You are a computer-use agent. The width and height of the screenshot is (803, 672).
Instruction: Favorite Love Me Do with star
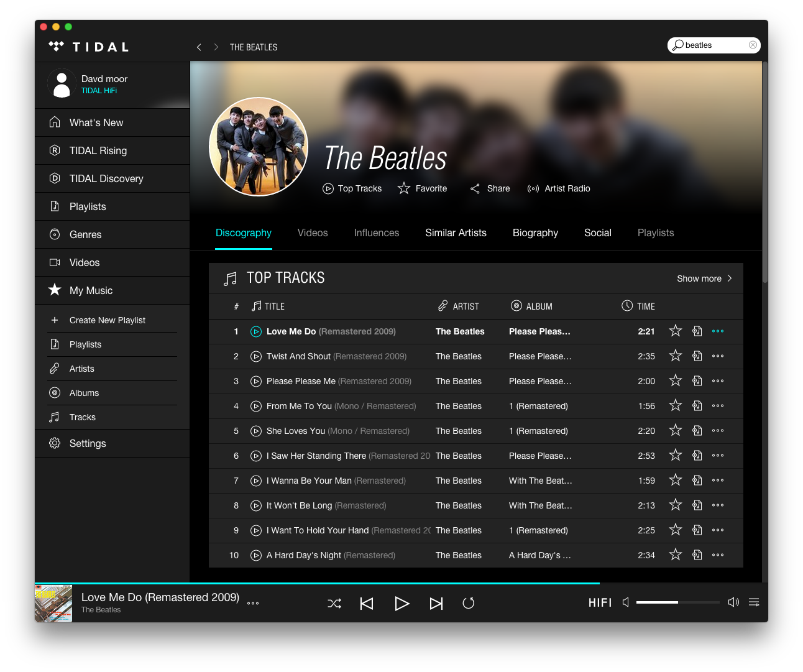676,331
